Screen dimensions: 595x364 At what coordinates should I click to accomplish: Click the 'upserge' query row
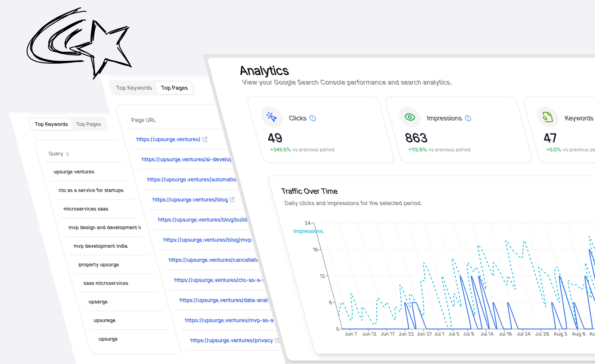tap(98, 302)
